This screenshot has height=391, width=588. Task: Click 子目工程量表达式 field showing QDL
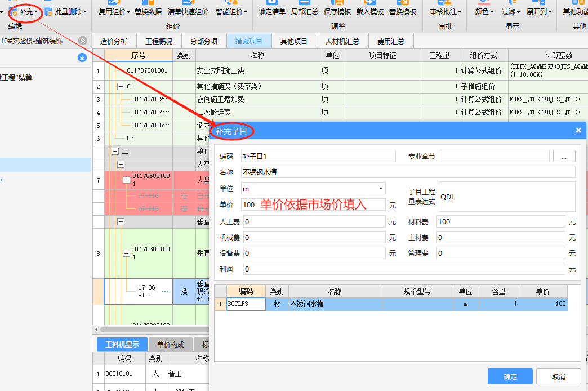pyautogui.click(x=507, y=197)
